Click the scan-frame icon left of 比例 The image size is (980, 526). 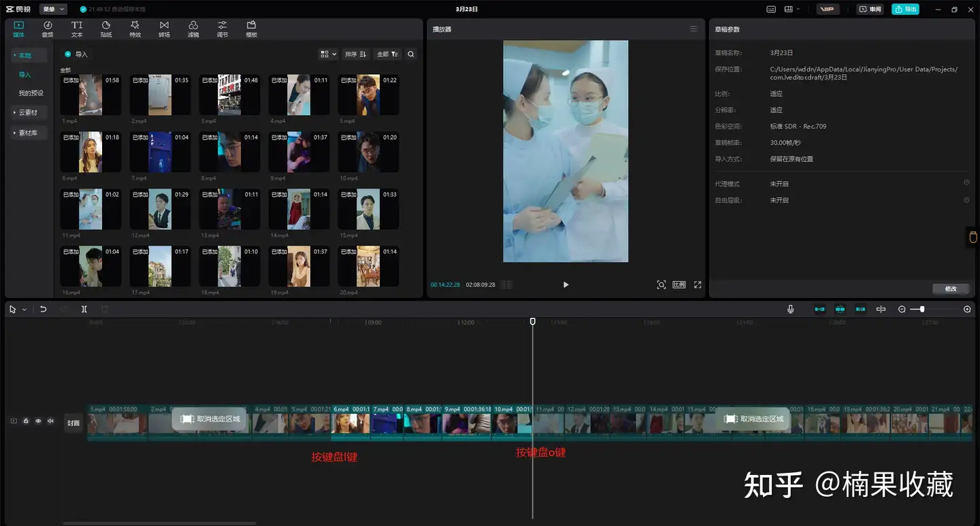(x=661, y=284)
